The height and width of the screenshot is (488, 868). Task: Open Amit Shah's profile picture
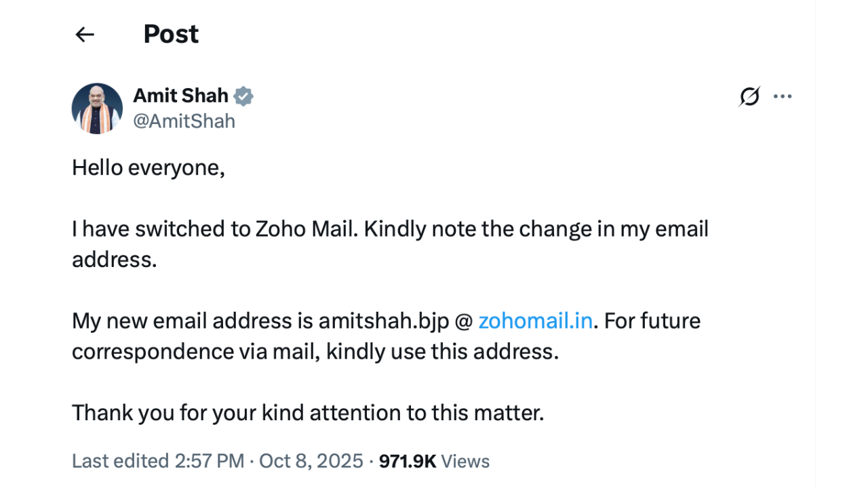click(x=97, y=108)
